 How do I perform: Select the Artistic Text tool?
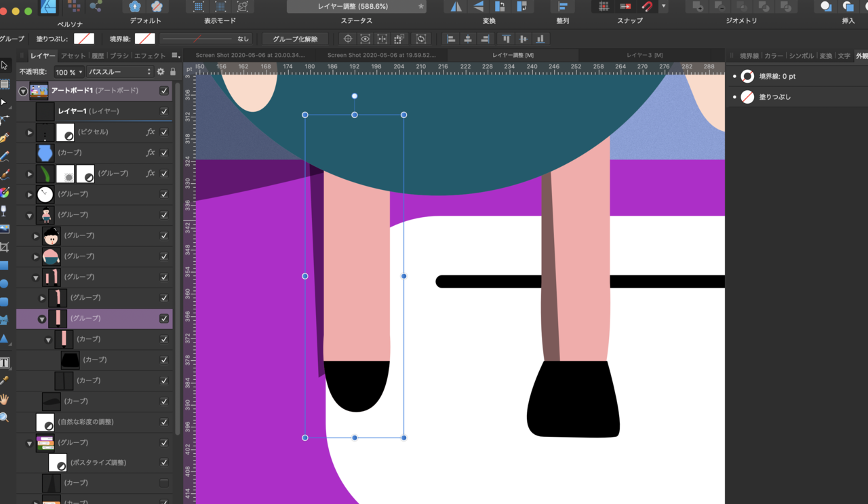click(x=5, y=363)
